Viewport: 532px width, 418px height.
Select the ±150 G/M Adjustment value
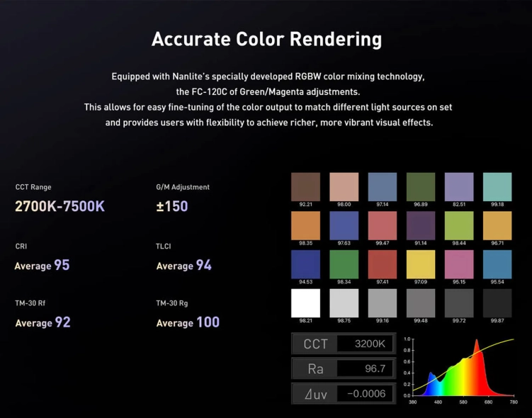pyautogui.click(x=172, y=207)
